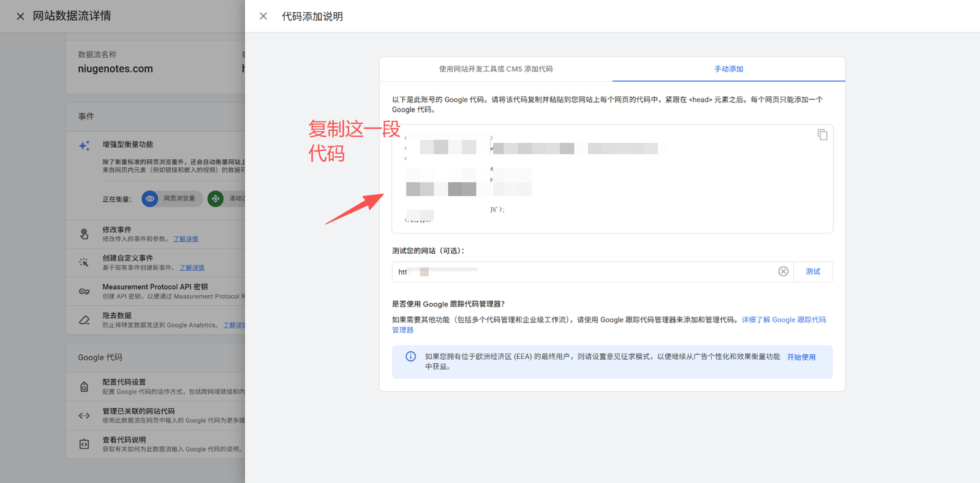Click the niugenotes.com stream name
This screenshot has width=980, height=483.
(x=115, y=69)
